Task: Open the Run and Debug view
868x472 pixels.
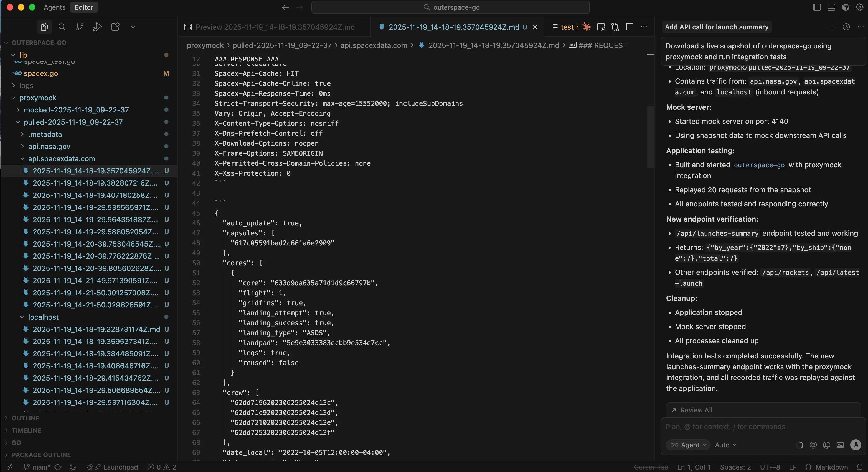Action: 97,27
